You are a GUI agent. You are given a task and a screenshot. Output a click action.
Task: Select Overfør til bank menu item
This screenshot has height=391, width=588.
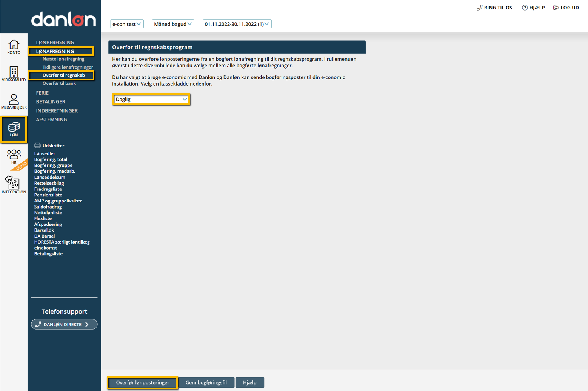[x=59, y=83]
